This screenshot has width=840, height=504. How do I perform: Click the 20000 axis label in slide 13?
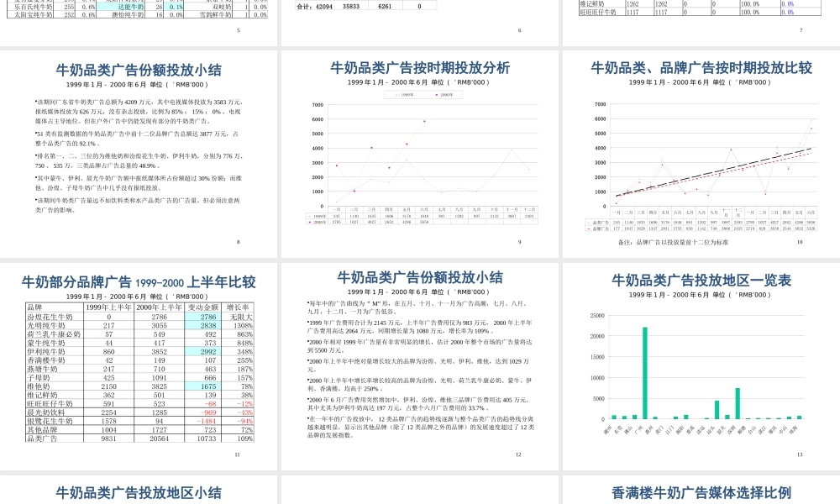point(597,336)
